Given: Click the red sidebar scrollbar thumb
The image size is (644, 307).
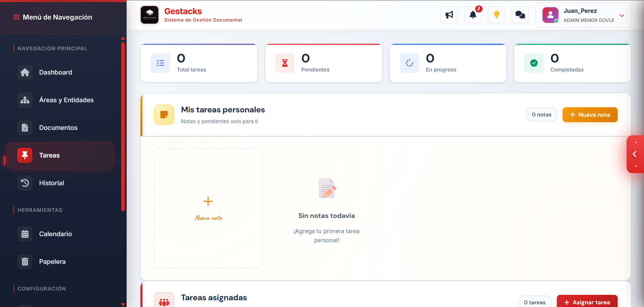Looking at the screenshot, I should (123, 127).
